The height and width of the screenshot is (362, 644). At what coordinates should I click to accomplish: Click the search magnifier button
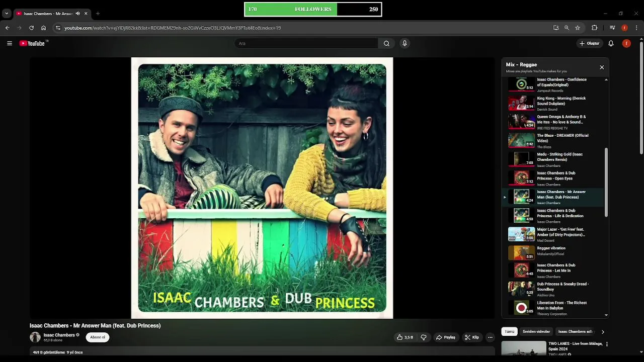point(386,43)
